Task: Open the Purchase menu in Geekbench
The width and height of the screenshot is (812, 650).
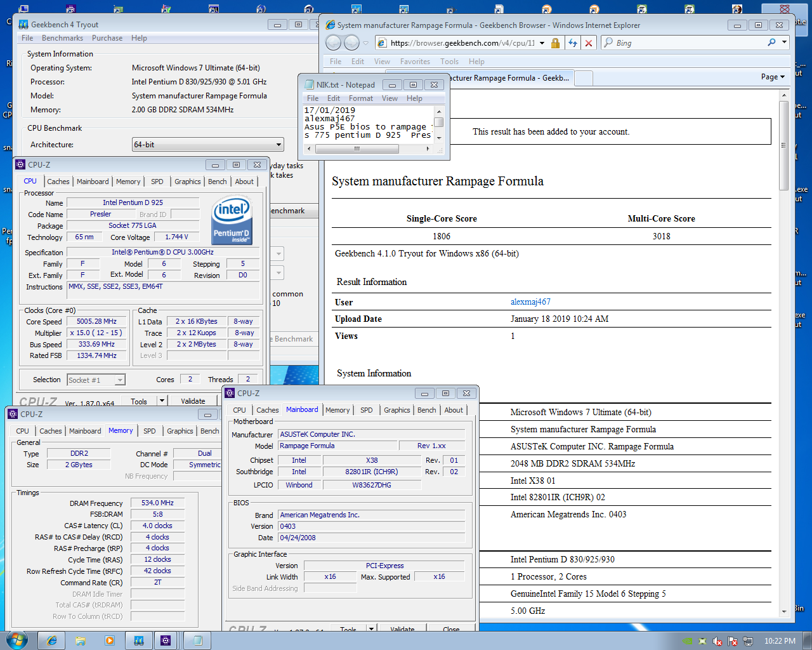Action: [x=107, y=38]
